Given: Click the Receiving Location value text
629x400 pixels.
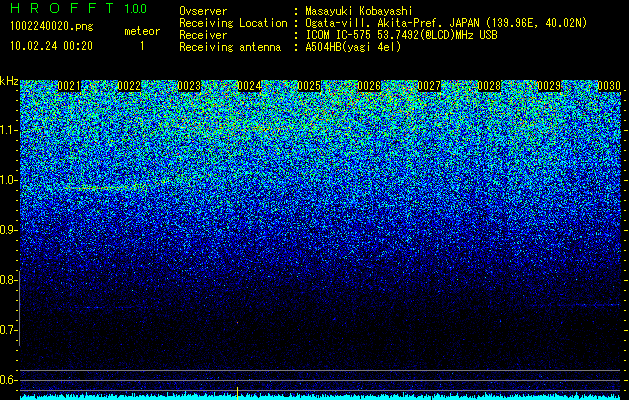Looking at the screenshot, I should 446,23.
